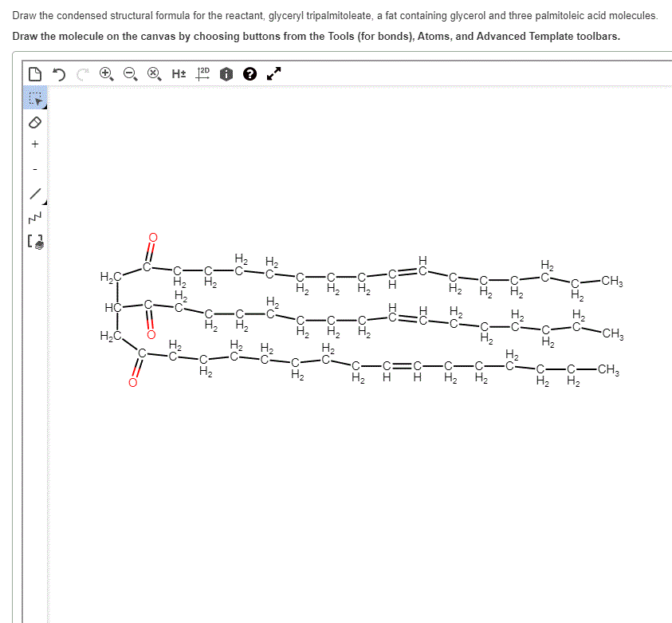The height and width of the screenshot is (623, 672).
Task: Open the negative charge tool option
Action: 35,168
